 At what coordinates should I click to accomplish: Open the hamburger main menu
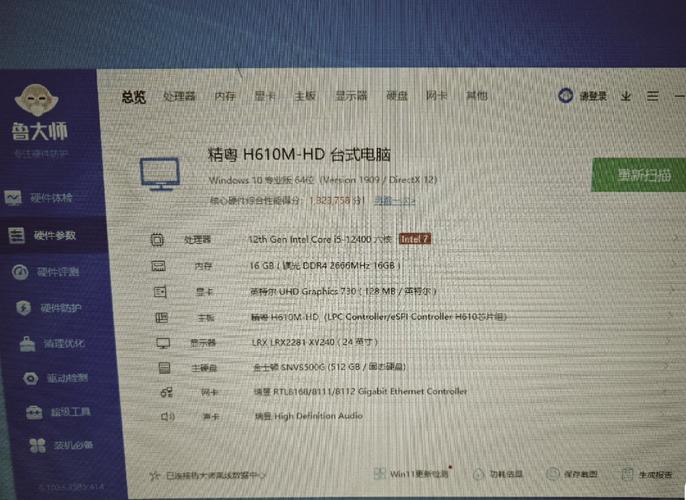[653, 96]
